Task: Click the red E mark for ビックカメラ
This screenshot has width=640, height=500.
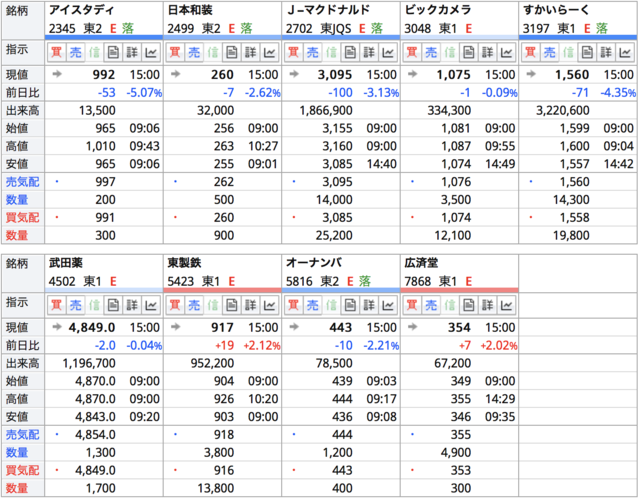Action: (468, 27)
